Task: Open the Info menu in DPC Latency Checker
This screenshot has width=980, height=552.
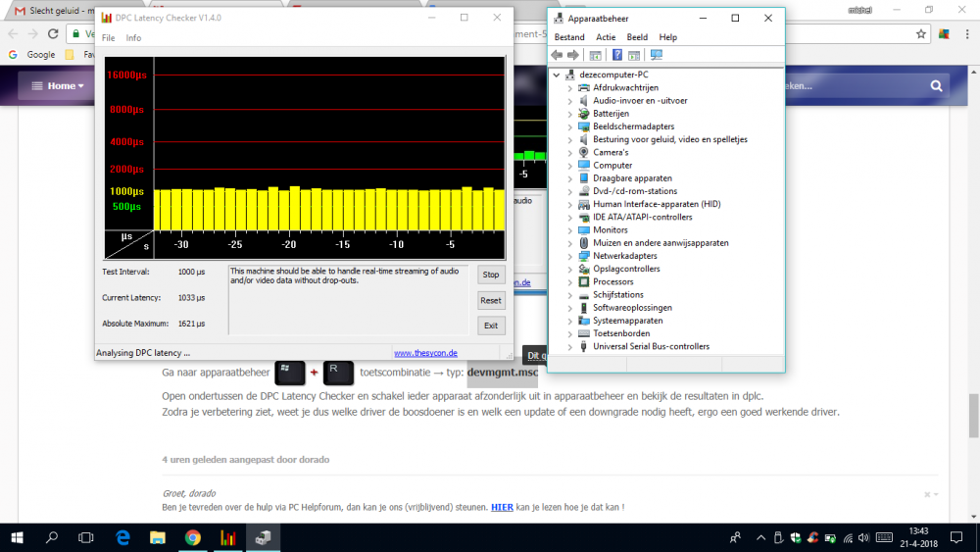Action: (133, 38)
